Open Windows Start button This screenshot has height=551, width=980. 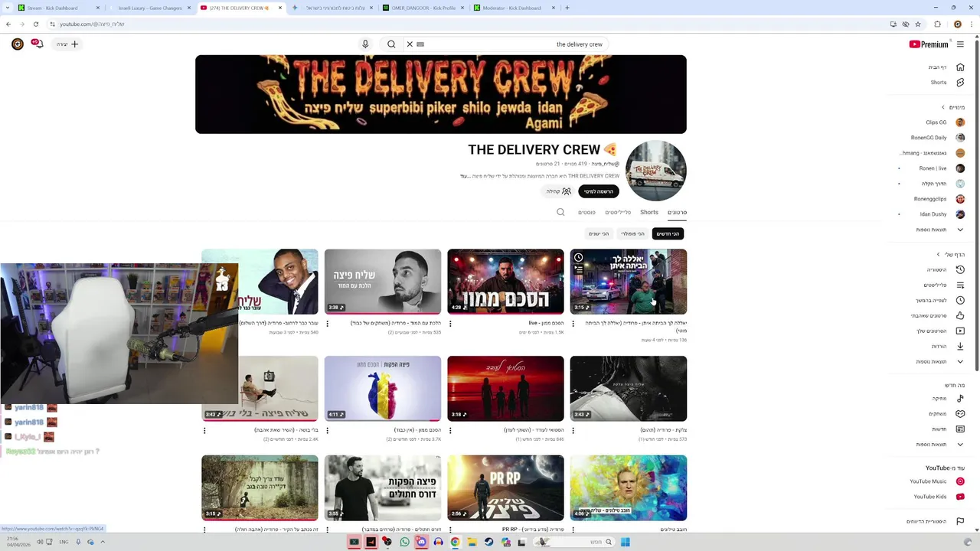(x=625, y=542)
